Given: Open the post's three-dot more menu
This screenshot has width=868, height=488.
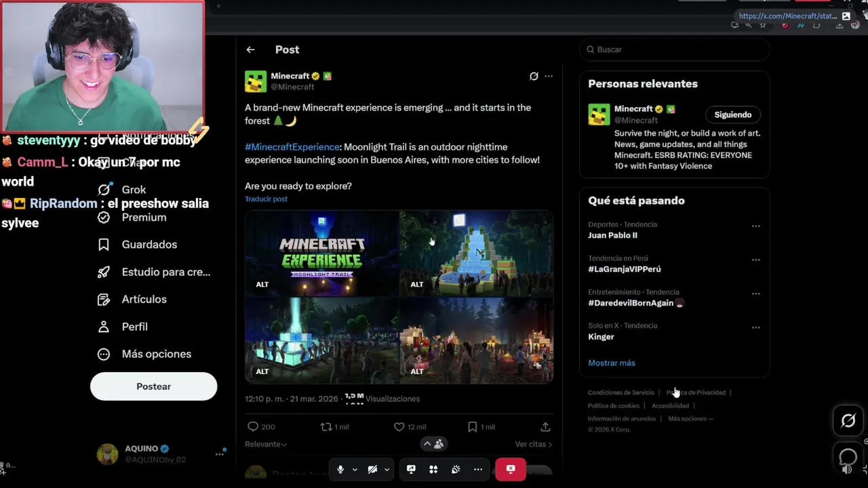Looking at the screenshot, I should pyautogui.click(x=549, y=77).
